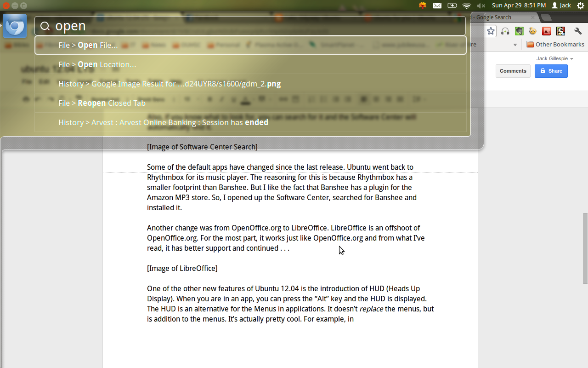Select 'File > Reopen Closed Tab' result
The width and height of the screenshot is (588, 368).
pos(250,103)
